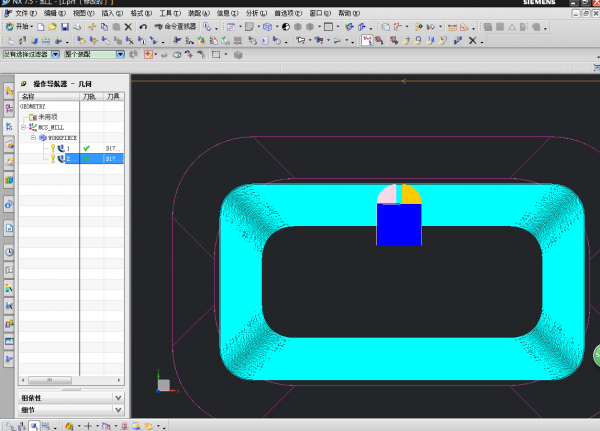Click the Save floppy disk icon

[65, 27]
